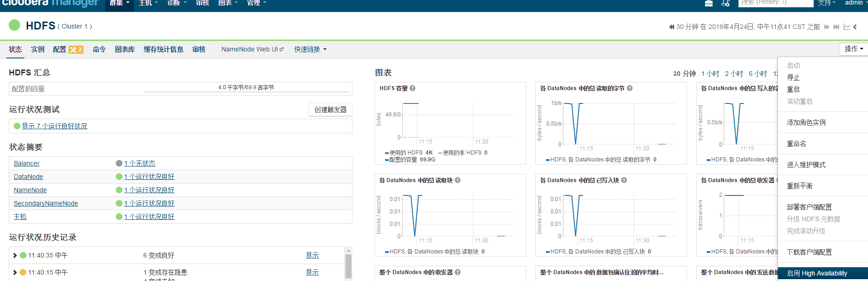This screenshot has height=281, width=868.
Task: Open the 诊断 dropdown menu
Action: (x=177, y=3)
